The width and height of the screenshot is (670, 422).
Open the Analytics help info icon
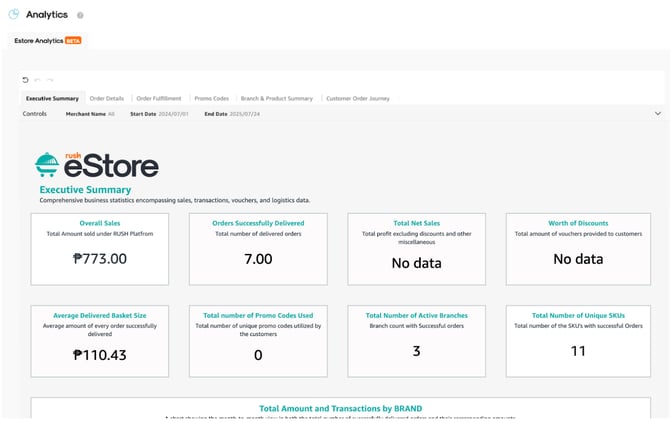(80, 15)
